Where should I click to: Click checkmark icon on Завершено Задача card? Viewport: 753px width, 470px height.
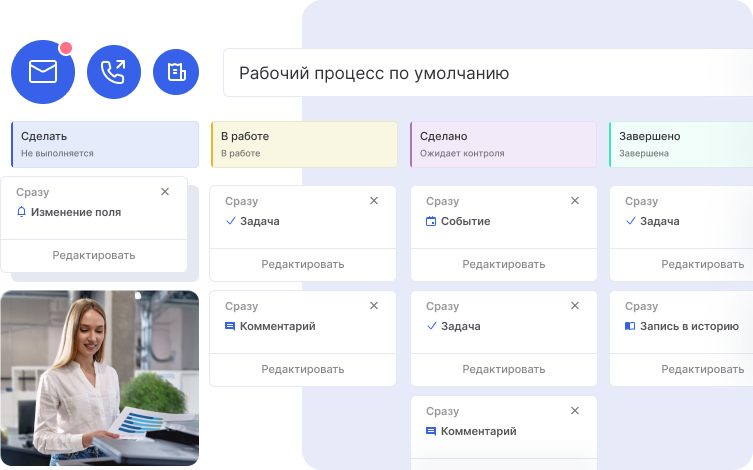pos(631,221)
